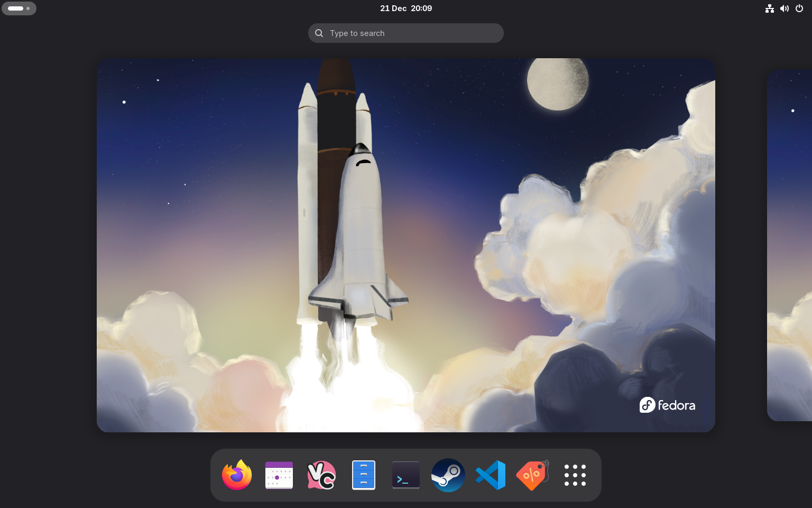The width and height of the screenshot is (812, 508).
Task: Open the Files file cabinet icon
Action: (364, 475)
